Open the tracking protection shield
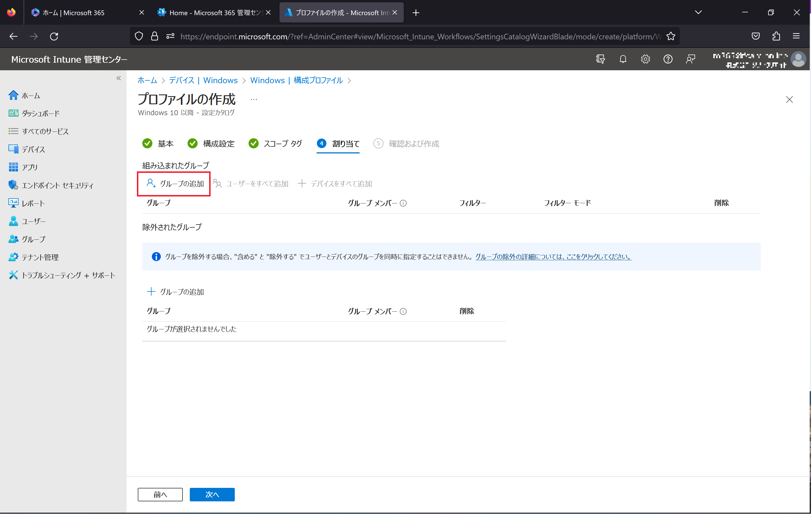This screenshot has height=514, width=812. [139, 36]
